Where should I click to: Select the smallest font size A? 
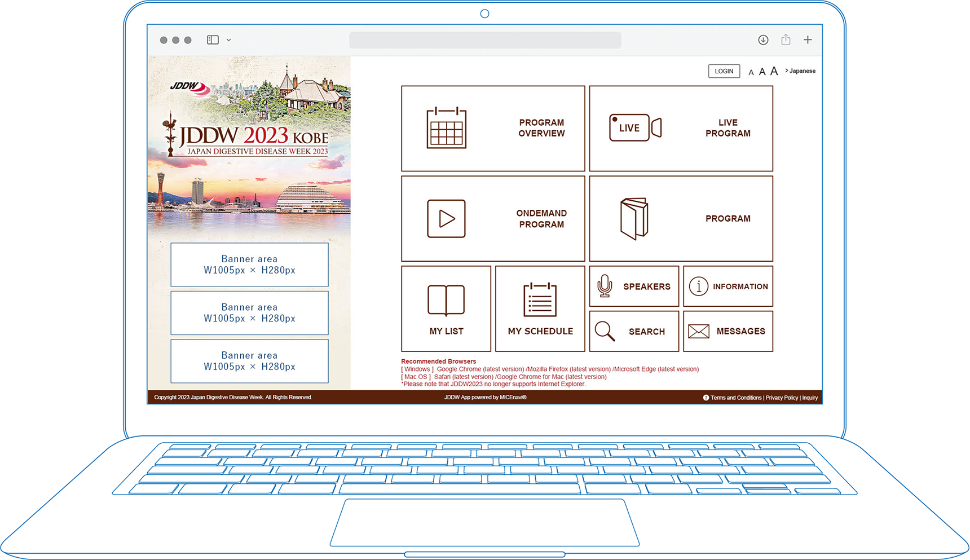[x=751, y=72]
